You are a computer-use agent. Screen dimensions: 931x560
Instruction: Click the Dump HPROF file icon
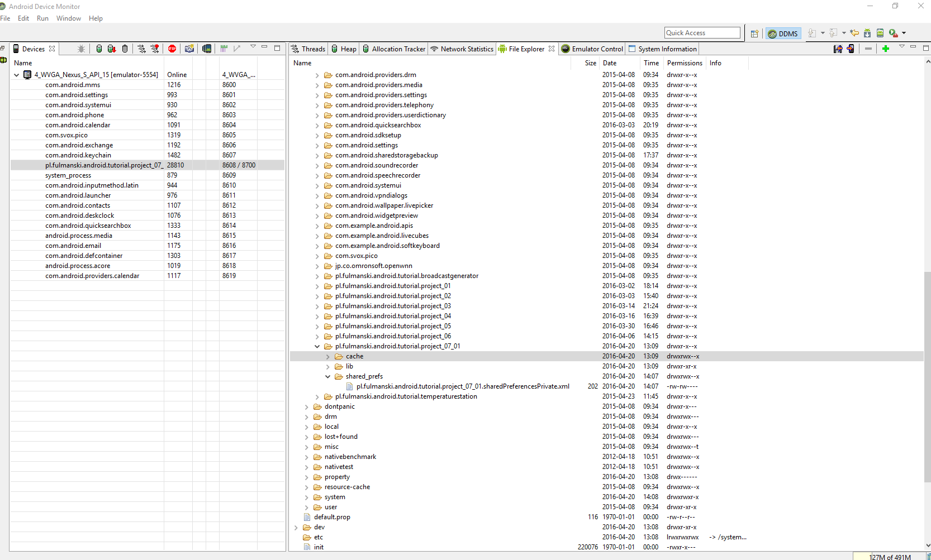112,49
